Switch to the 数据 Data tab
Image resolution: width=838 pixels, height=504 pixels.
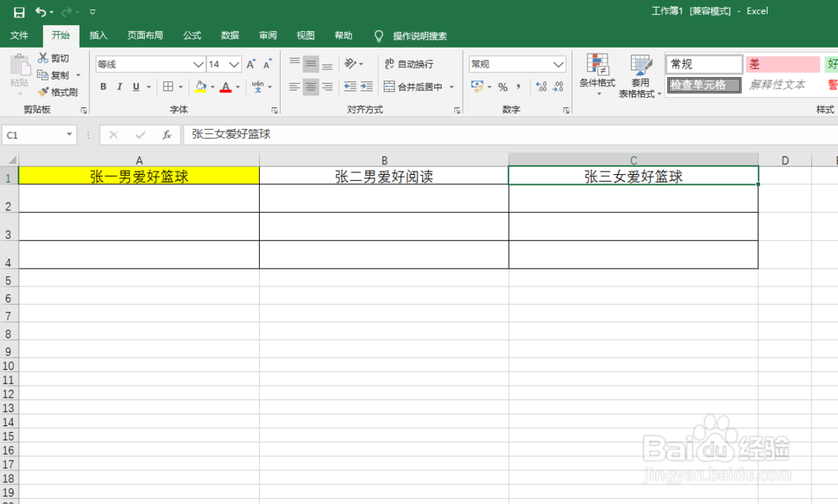click(x=230, y=35)
